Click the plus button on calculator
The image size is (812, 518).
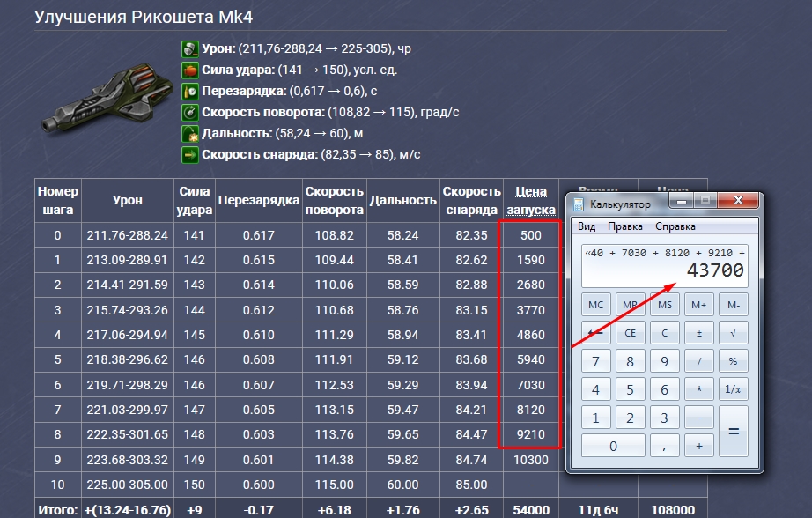[698, 446]
